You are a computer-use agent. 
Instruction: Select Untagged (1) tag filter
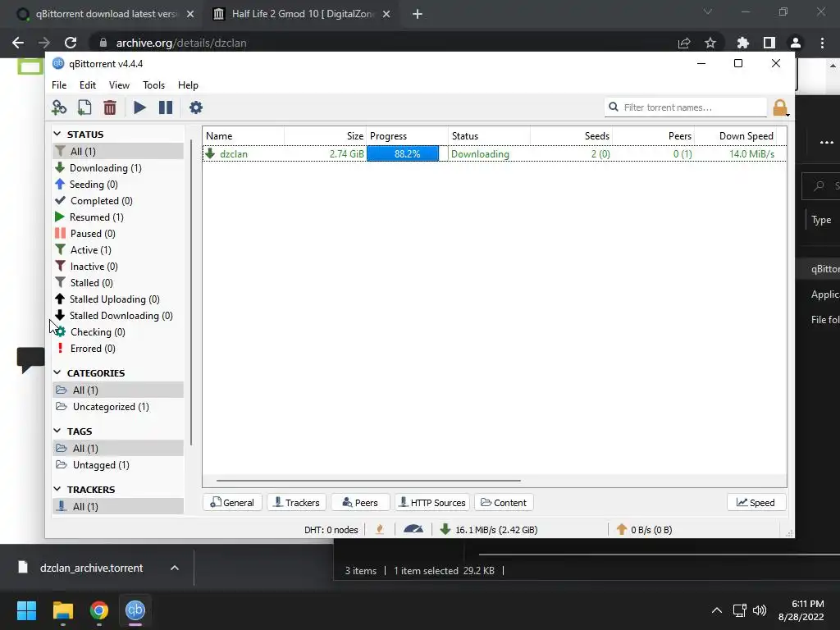click(101, 465)
